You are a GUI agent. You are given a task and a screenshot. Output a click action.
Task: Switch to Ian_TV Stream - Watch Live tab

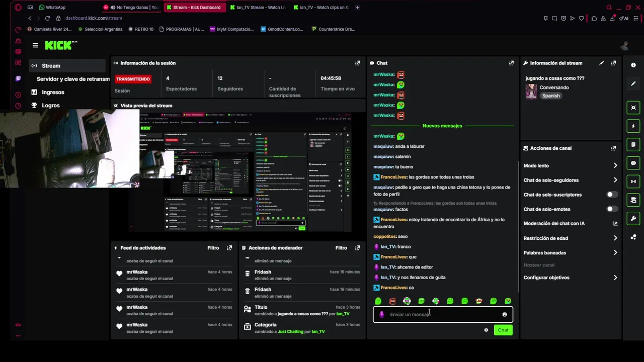click(258, 8)
